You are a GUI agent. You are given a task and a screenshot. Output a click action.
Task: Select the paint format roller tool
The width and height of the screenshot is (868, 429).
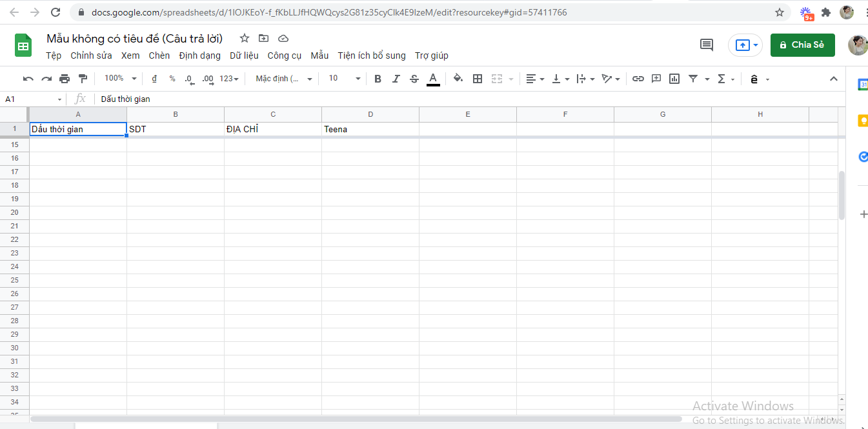(x=83, y=79)
